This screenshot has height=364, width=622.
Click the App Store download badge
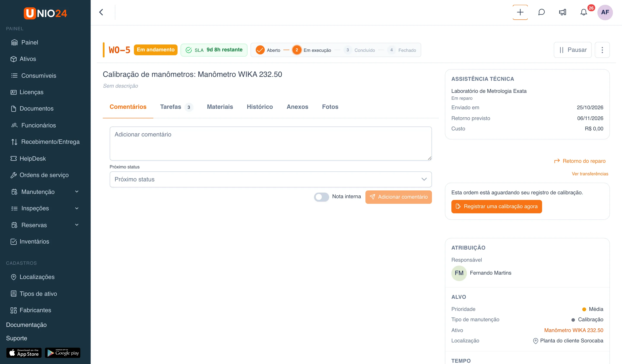coord(24,353)
